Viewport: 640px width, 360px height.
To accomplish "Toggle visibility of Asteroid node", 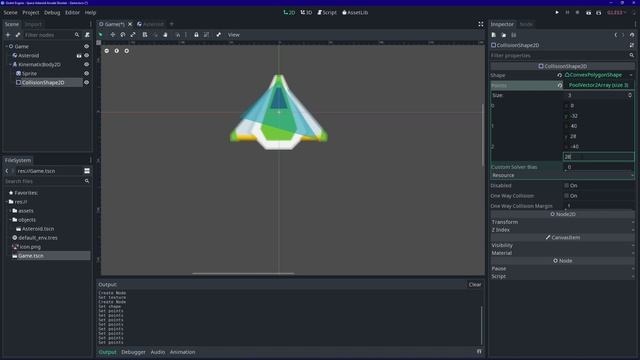I will 87,56.
